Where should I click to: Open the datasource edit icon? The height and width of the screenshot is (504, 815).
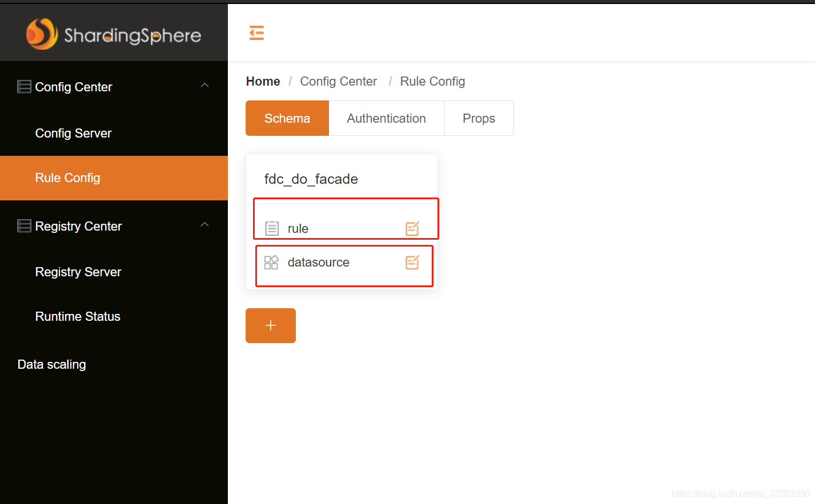point(412,262)
